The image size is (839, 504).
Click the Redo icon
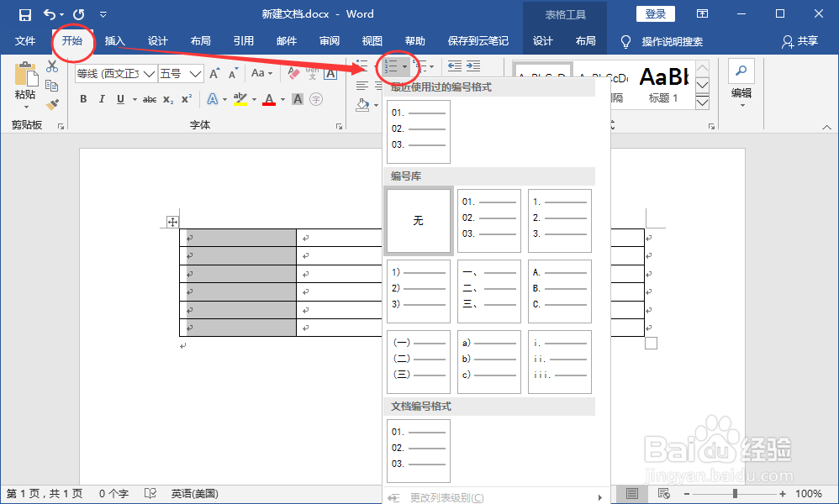[x=79, y=14]
